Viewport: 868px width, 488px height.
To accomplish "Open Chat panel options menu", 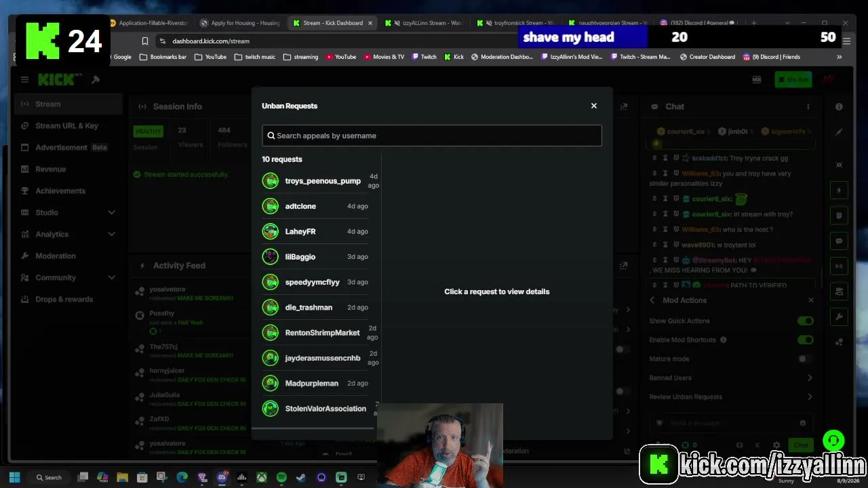I will point(808,106).
